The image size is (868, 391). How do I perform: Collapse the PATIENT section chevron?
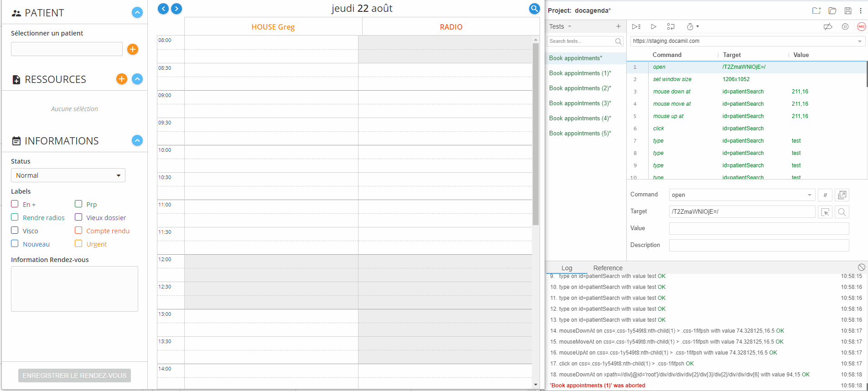[x=137, y=12]
